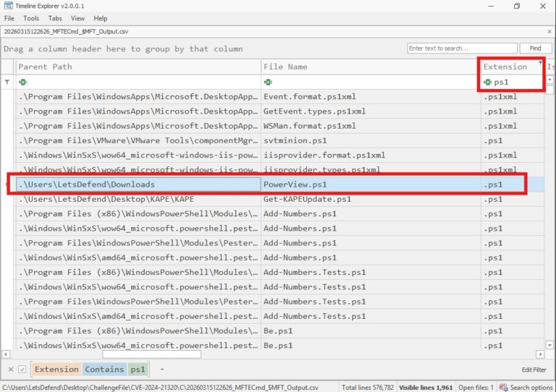The width and height of the screenshot is (556, 392).
Task: Sort by File Name column header
Action: (371, 67)
